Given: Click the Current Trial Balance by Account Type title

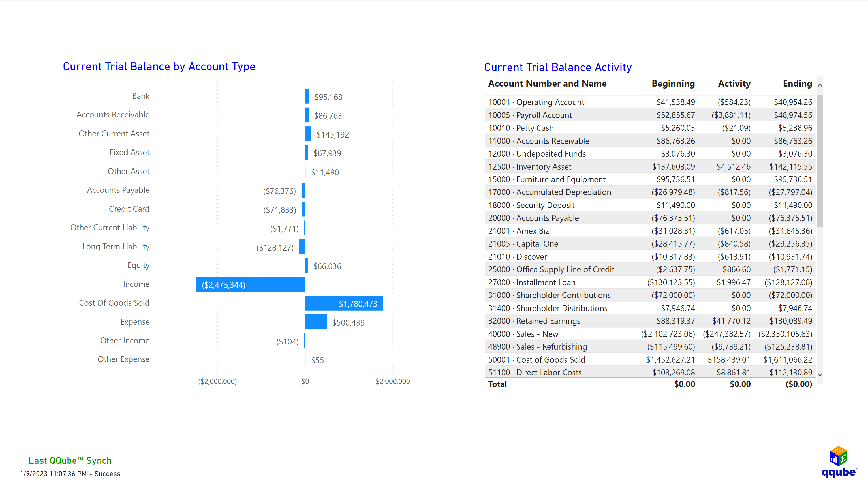Looking at the screenshot, I should pos(159,67).
